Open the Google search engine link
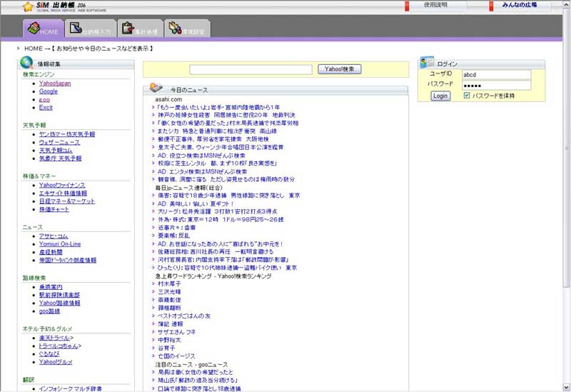 49,91
